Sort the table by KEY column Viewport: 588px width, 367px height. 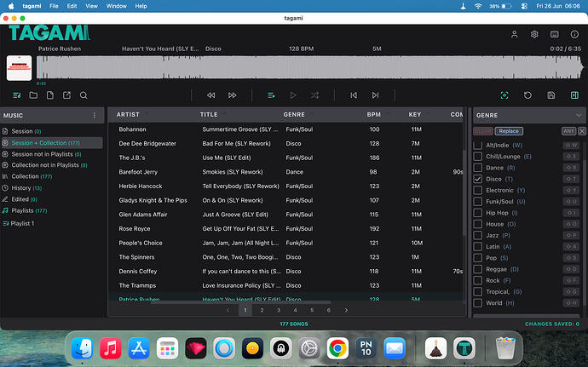[415, 114]
